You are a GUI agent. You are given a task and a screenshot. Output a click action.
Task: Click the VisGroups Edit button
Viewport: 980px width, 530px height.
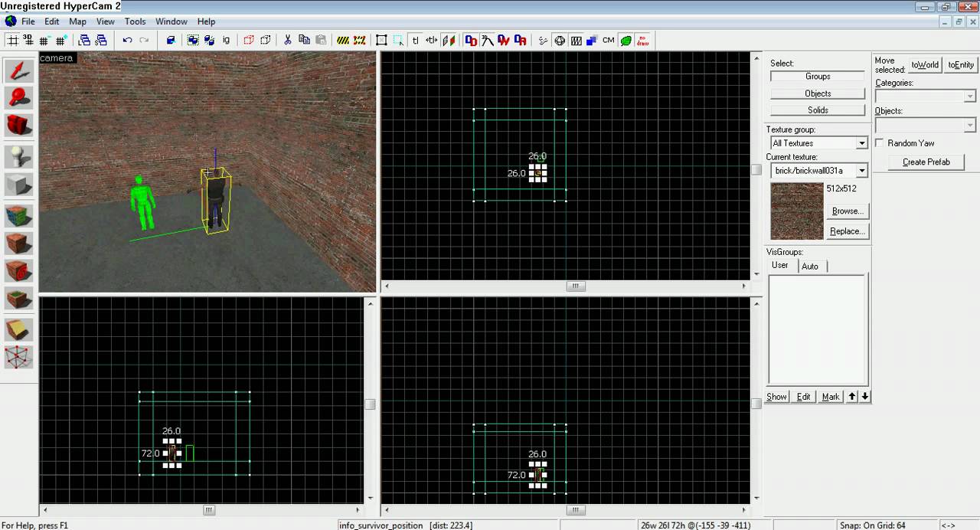[x=803, y=397]
